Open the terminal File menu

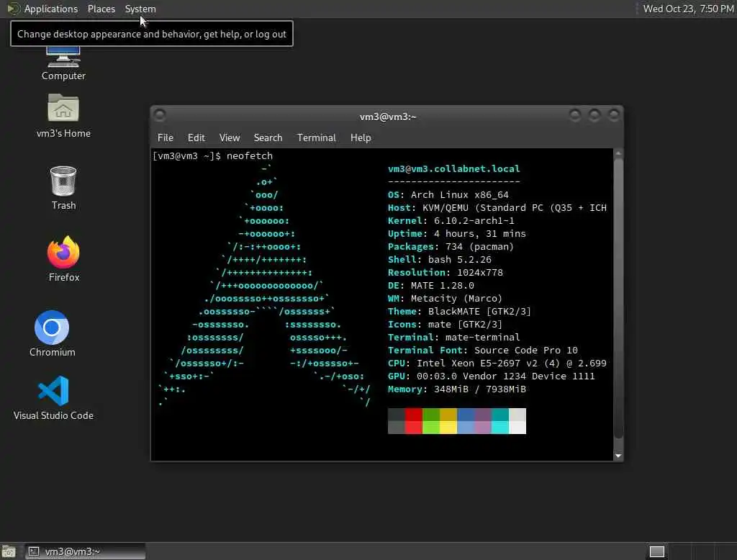[165, 137]
